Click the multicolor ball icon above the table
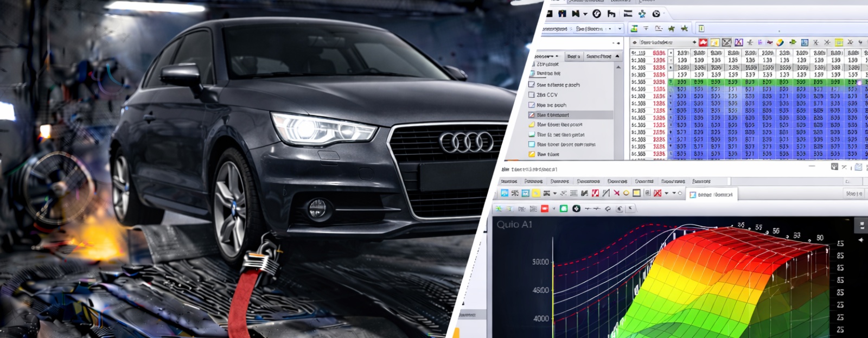Viewport: 868px width, 338px height. click(x=780, y=42)
